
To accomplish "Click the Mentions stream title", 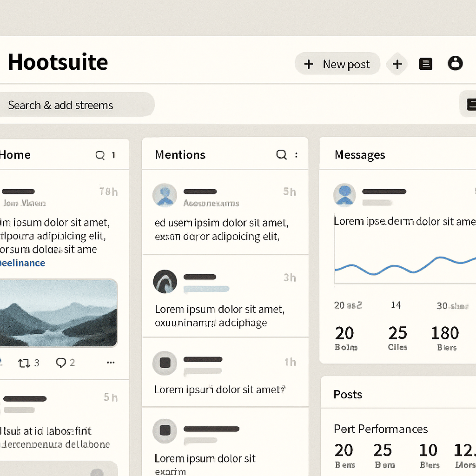I will (180, 155).
